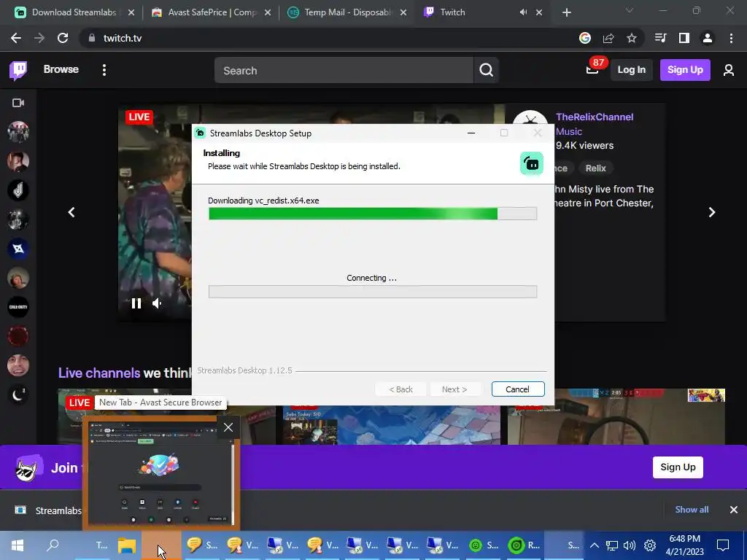Viewport: 747px width, 560px height.
Task: Open the browser three-dot menu
Action: [x=731, y=38]
